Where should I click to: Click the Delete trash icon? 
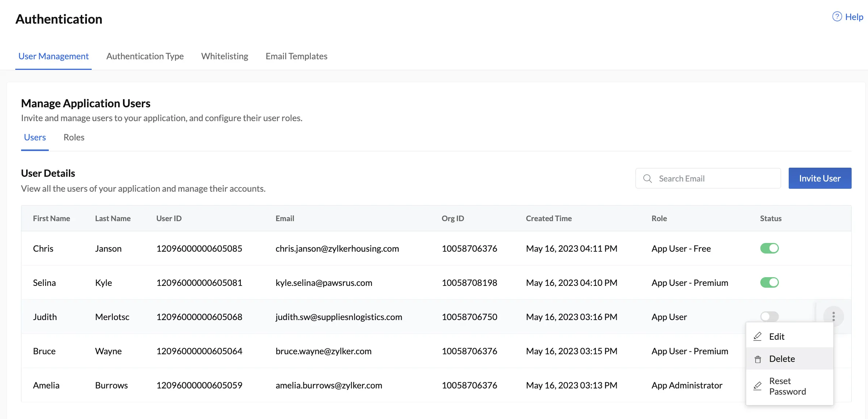click(758, 359)
